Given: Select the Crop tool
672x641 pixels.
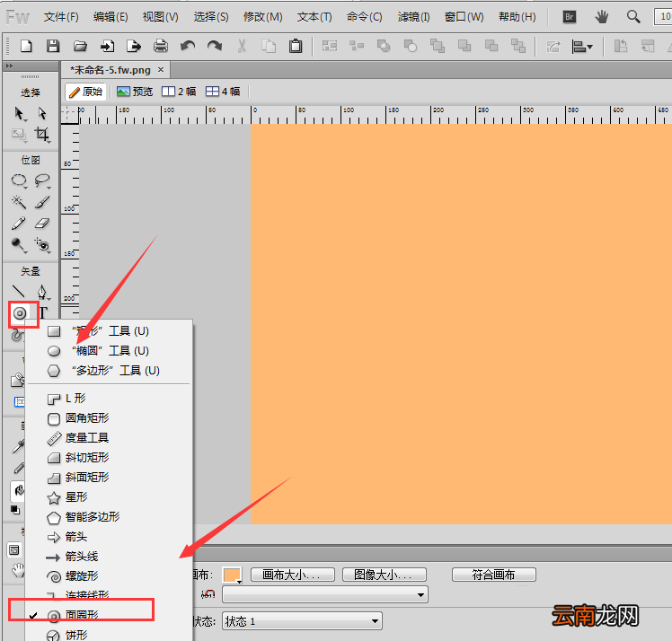Looking at the screenshot, I should tap(42, 135).
